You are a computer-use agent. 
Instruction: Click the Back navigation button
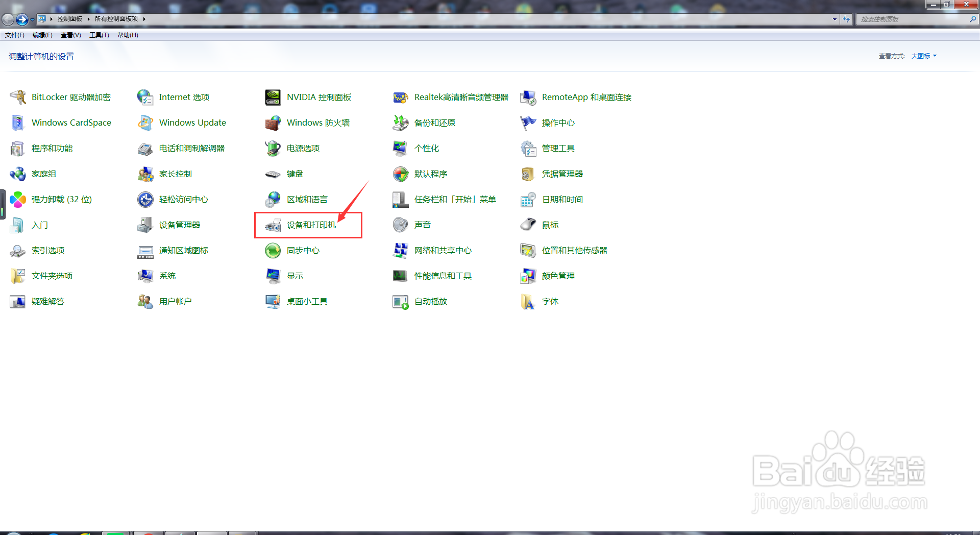coord(8,19)
